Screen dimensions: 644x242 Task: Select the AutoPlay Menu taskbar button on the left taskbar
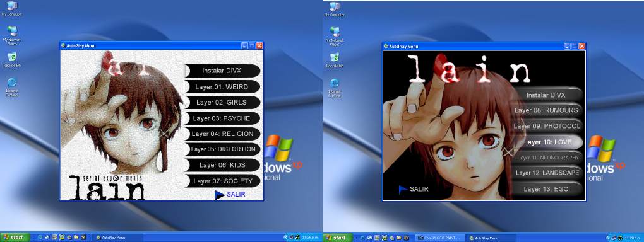tap(118, 238)
